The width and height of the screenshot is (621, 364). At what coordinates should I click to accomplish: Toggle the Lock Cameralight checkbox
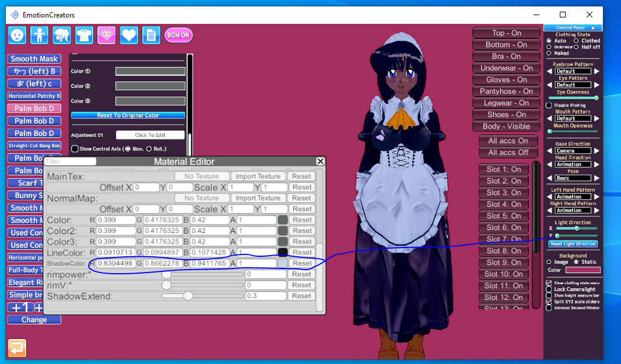[x=549, y=289]
